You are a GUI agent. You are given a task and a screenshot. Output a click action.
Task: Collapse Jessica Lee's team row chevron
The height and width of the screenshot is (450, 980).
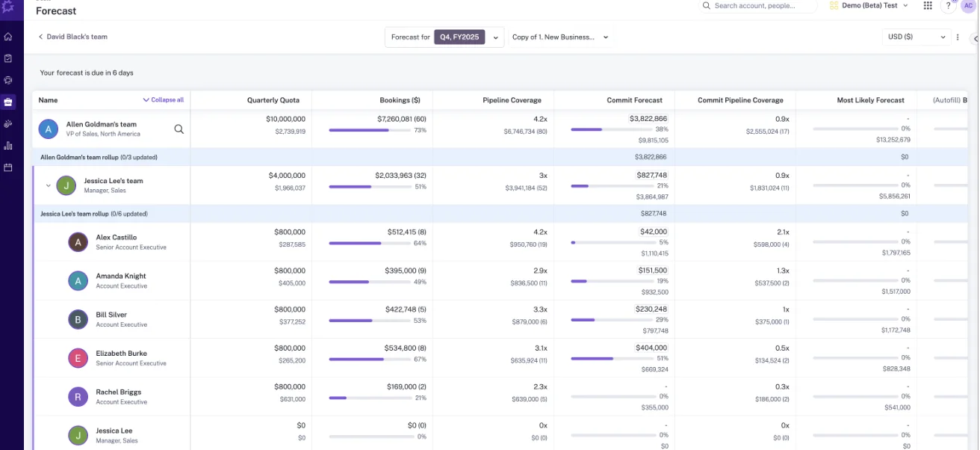[x=48, y=185]
